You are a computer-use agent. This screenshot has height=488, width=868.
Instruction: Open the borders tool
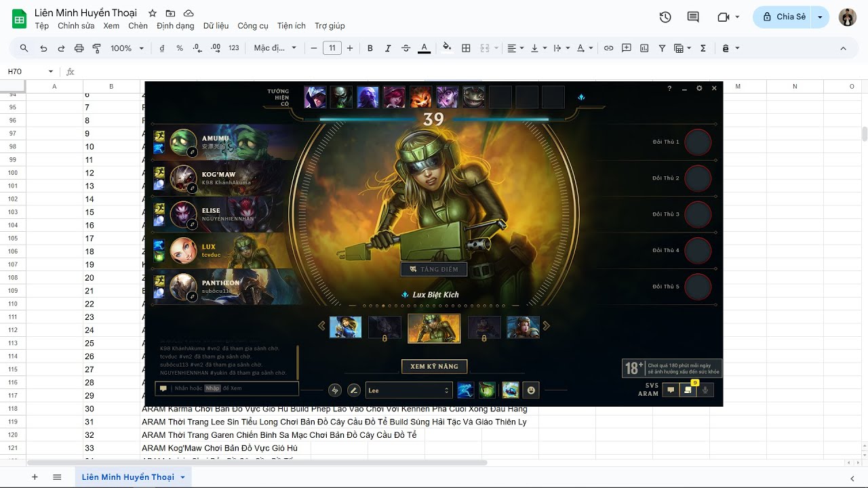(466, 48)
